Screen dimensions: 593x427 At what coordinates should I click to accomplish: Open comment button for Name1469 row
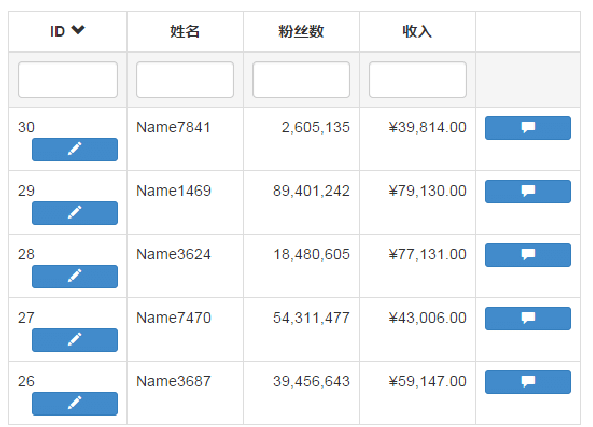[x=528, y=191]
